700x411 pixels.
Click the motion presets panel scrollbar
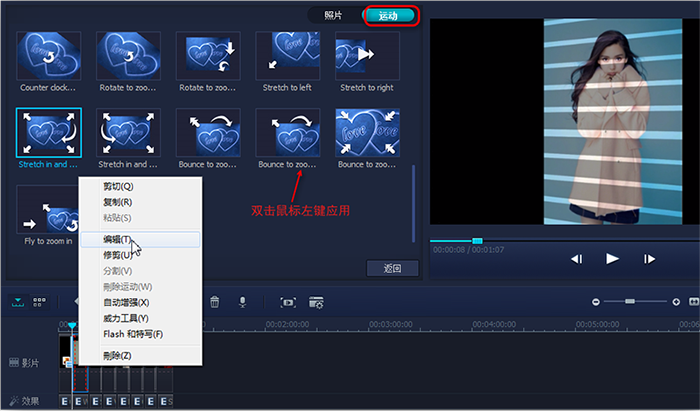413,204
